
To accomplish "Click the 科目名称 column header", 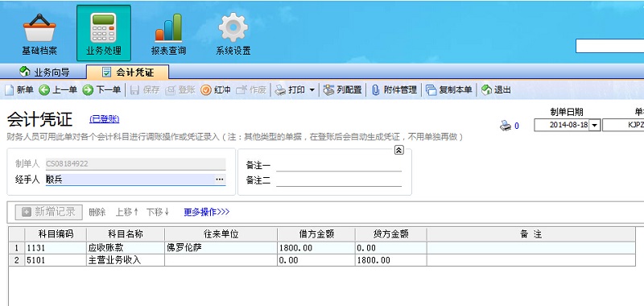I will tap(126, 234).
